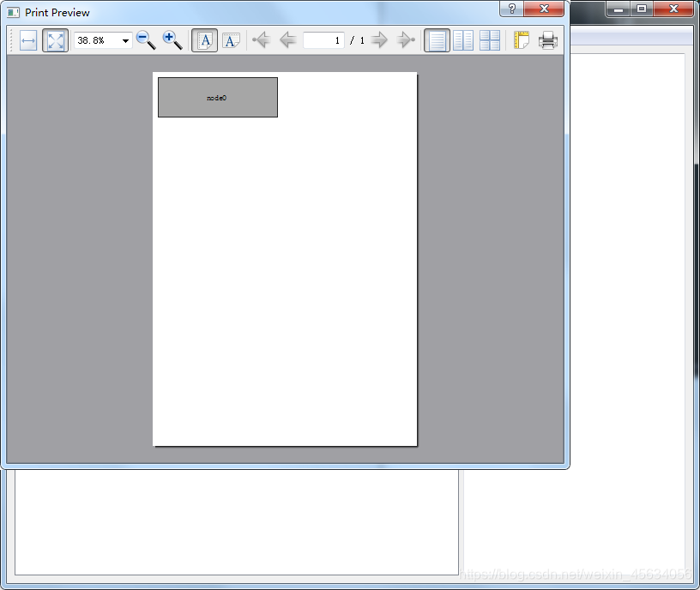The height and width of the screenshot is (590, 700).
Task: Close the background main window
Action: click(673, 9)
